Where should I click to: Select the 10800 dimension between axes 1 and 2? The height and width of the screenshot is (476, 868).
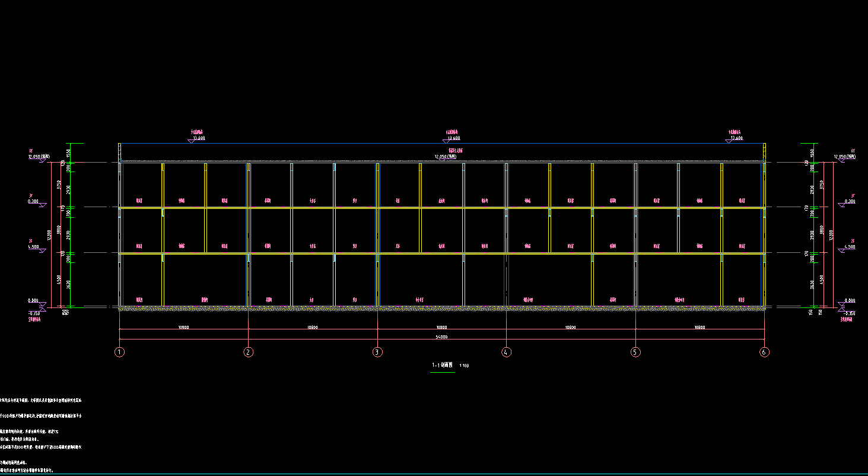coord(184,327)
